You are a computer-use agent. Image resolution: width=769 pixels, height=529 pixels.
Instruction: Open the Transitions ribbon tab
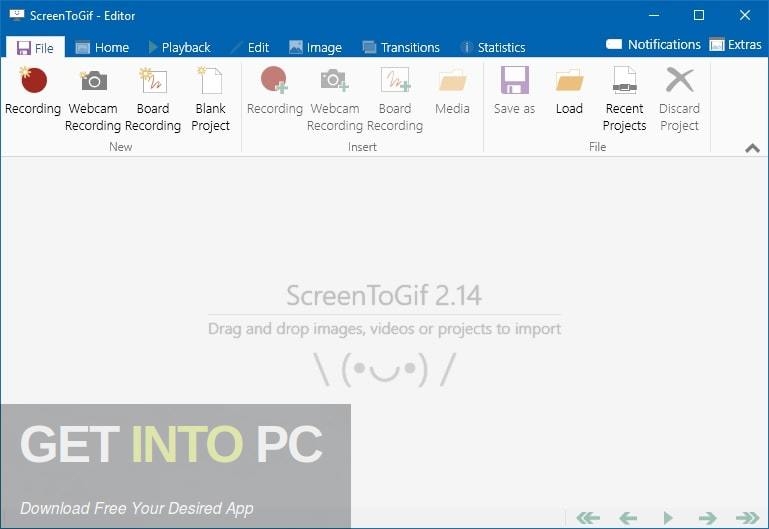401,48
